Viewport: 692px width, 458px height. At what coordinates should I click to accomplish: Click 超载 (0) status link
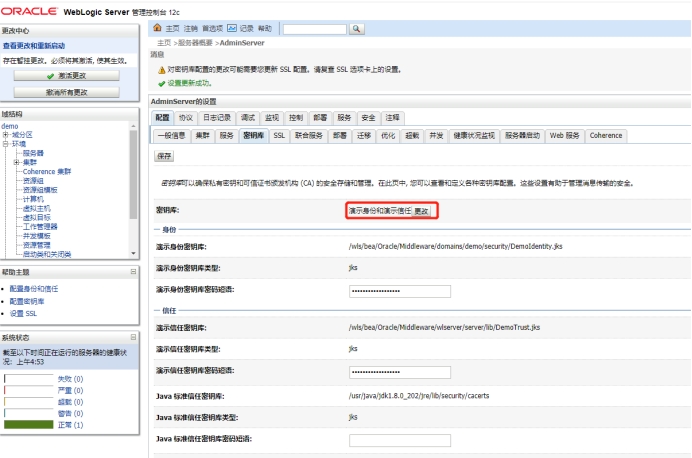pos(71,402)
